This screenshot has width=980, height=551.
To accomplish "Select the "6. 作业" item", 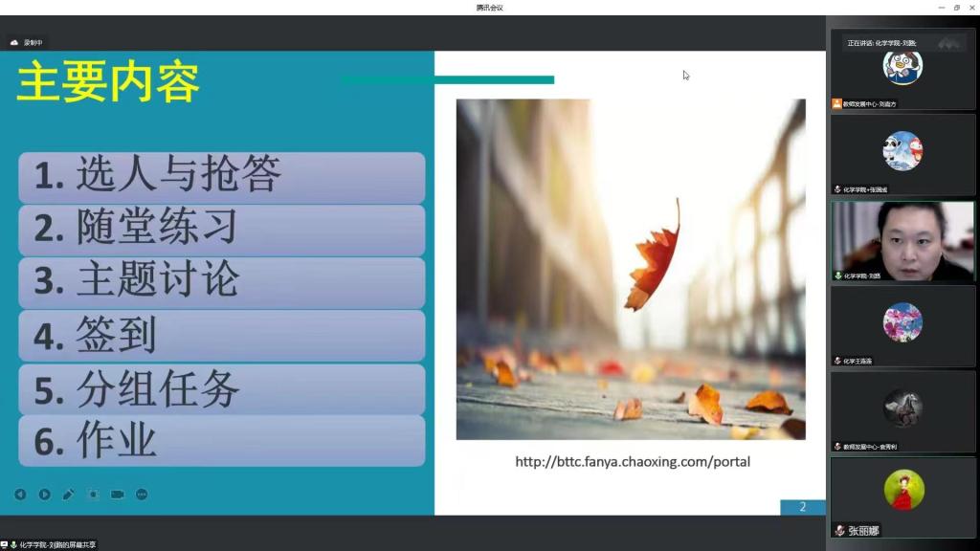I will [x=221, y=441].
